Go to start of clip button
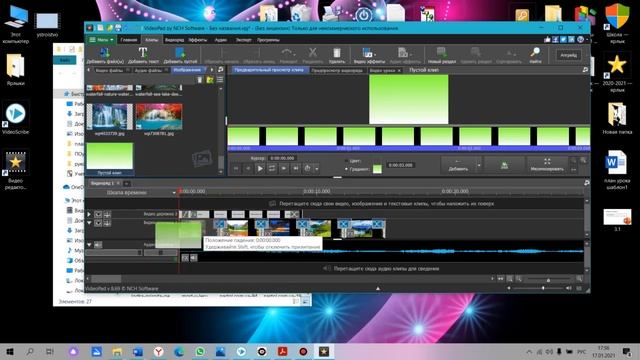The width and height of the screenshot is (640, 360). click(236, 168)
